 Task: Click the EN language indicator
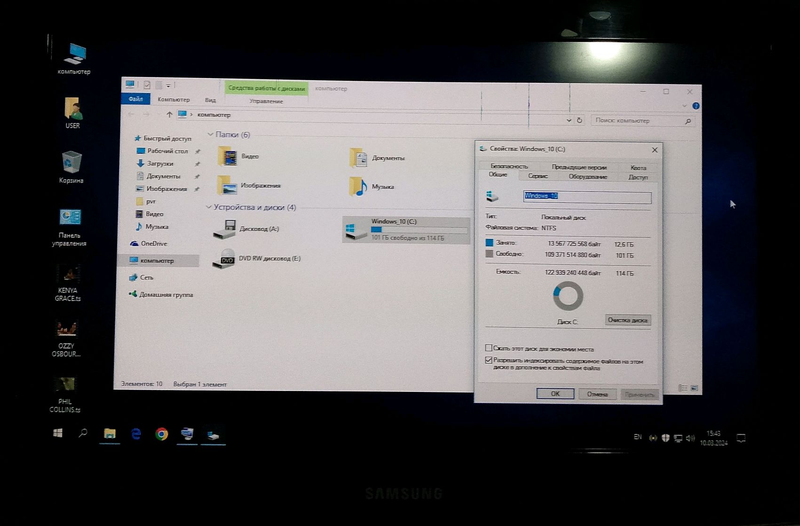638,437
